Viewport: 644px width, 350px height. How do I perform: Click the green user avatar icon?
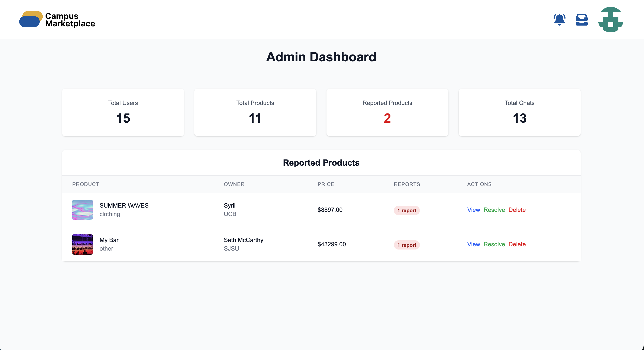pos(610,19)
